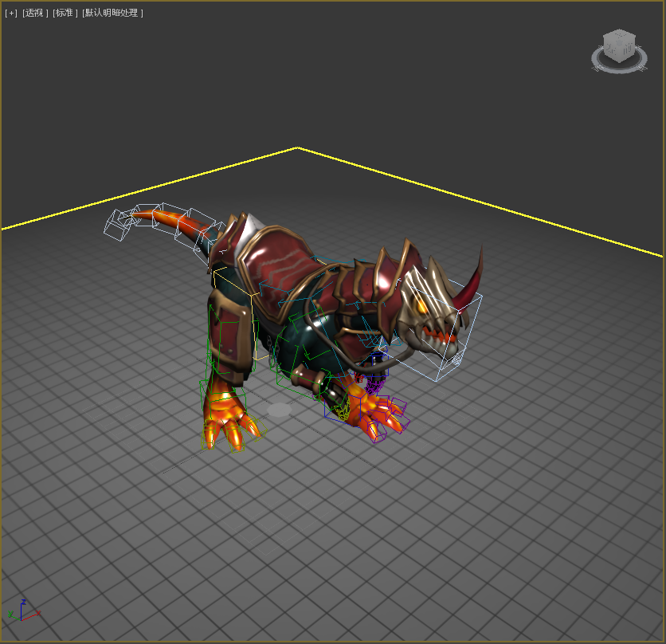Select the white tail-tip bone wireframe
The width and height of the screenshot is (666, 644).
(116, 224)
